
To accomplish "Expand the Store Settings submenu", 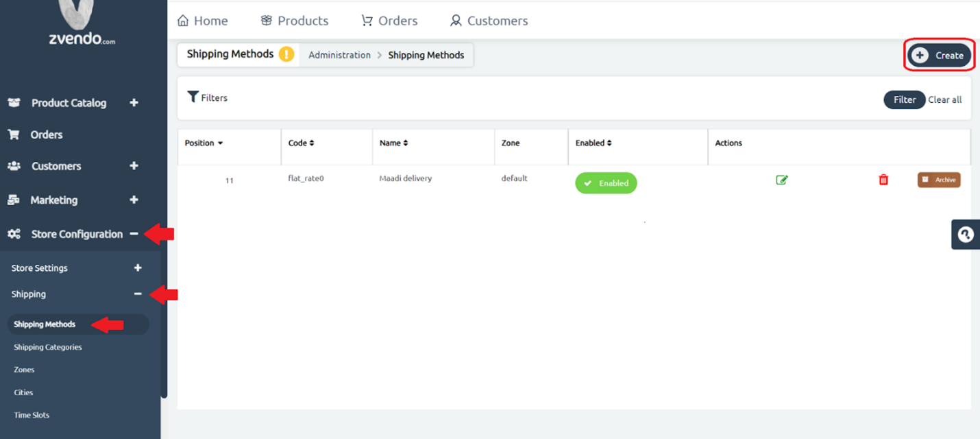I will [x=138, y=268].
